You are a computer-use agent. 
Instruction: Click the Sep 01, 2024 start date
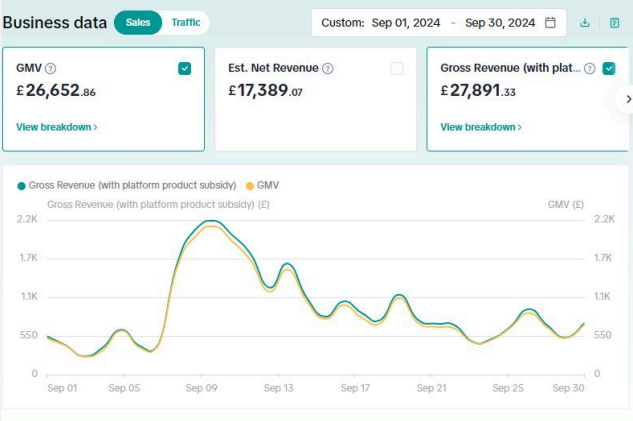[408, 23]
